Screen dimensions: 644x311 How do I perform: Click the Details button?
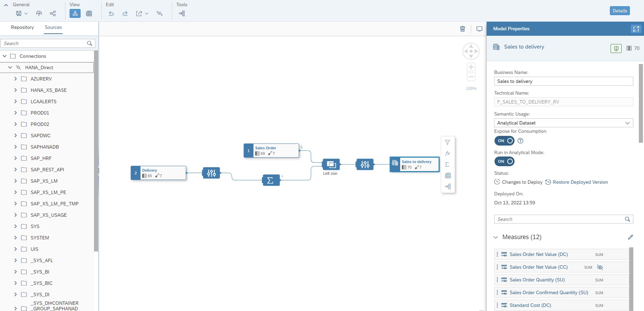coord(620,11)
